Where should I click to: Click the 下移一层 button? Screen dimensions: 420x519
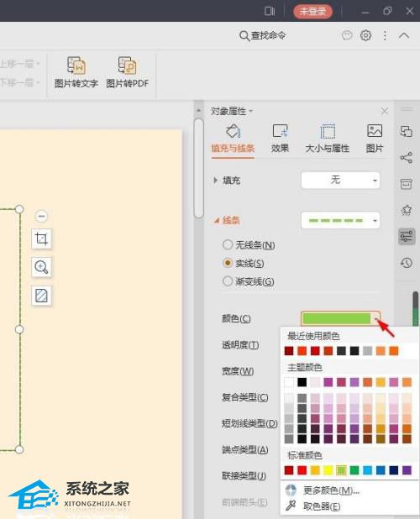[20, 82]
